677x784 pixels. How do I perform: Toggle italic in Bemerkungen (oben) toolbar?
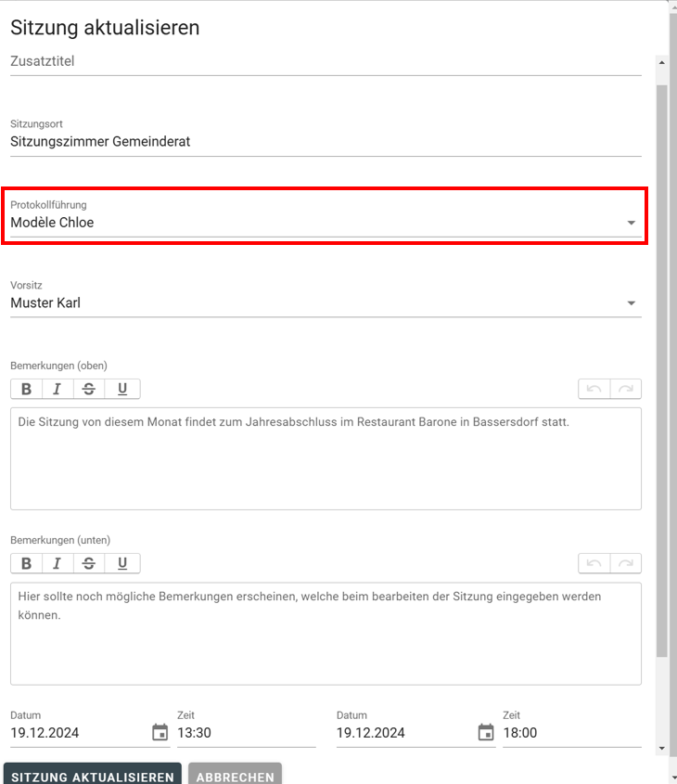57,389
